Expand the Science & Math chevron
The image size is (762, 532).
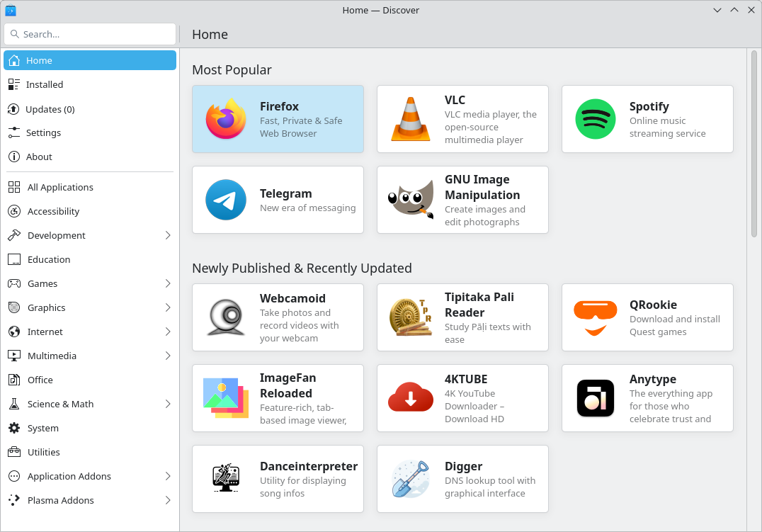168,404
